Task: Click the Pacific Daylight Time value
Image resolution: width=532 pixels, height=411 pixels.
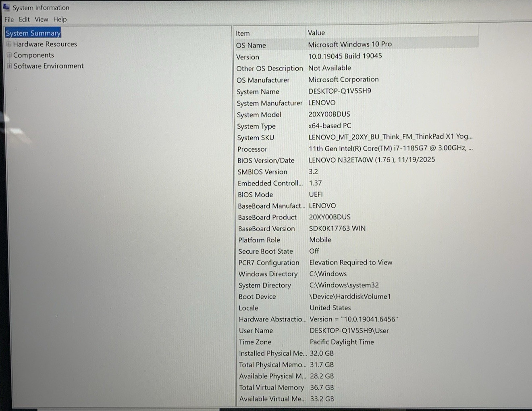Action: [x=342, y=342]
